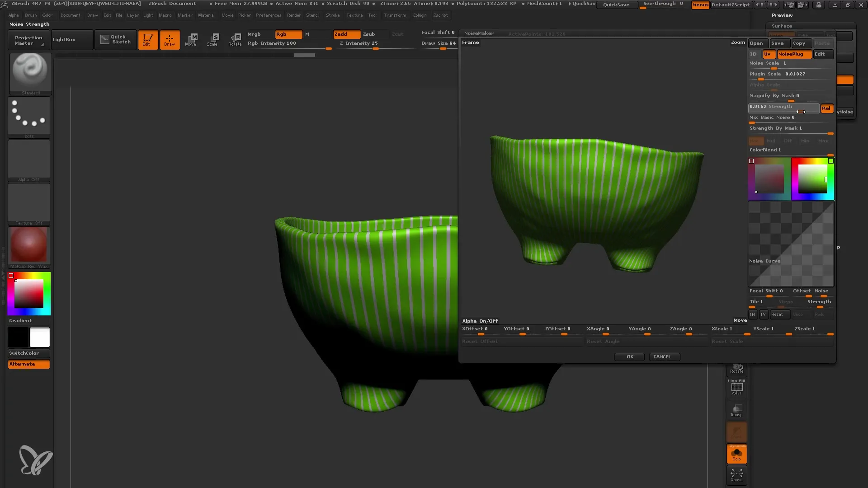This screenshot has height=488, width=868.
Task: Select the Rotate tool in toolbar
Action: [x=234, y=39]
